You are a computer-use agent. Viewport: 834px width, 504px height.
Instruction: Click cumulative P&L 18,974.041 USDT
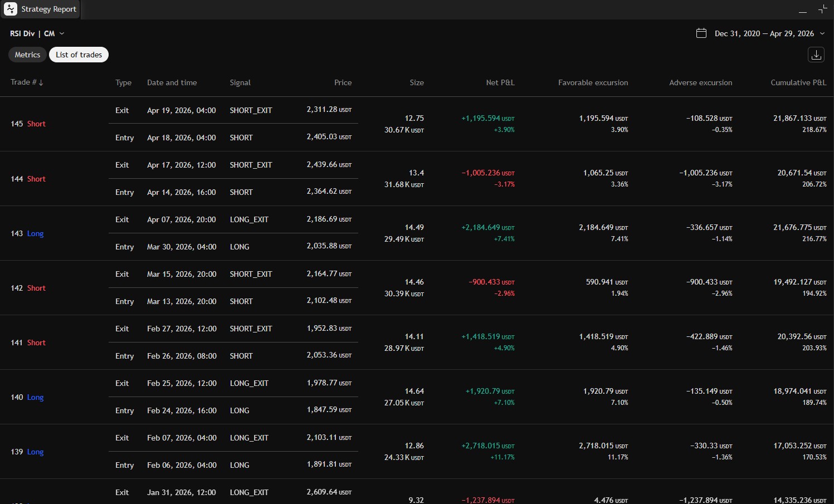tap(799, 391)
